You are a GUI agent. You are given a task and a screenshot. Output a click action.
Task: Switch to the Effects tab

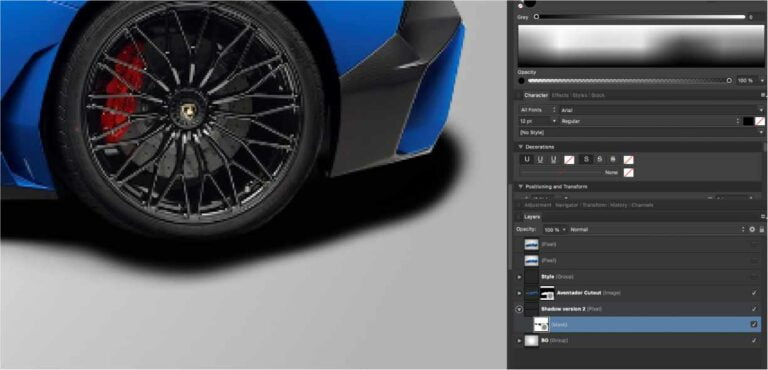559,95
